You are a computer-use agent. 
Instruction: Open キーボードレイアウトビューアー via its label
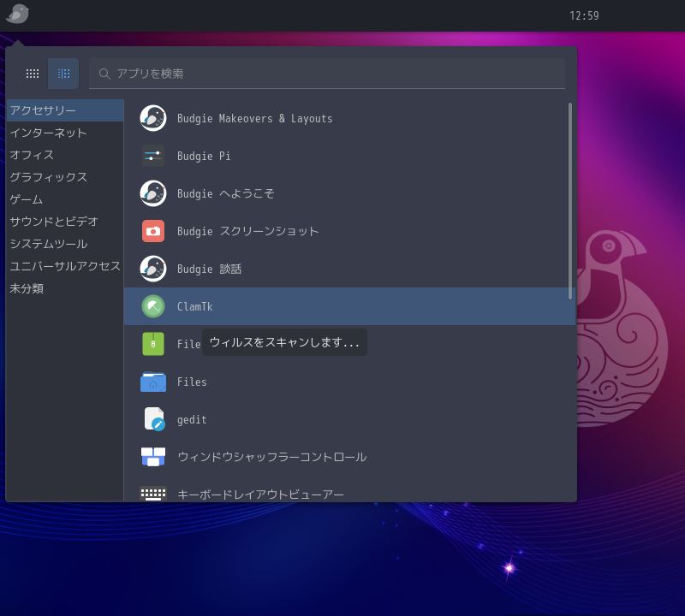[260, 495]
